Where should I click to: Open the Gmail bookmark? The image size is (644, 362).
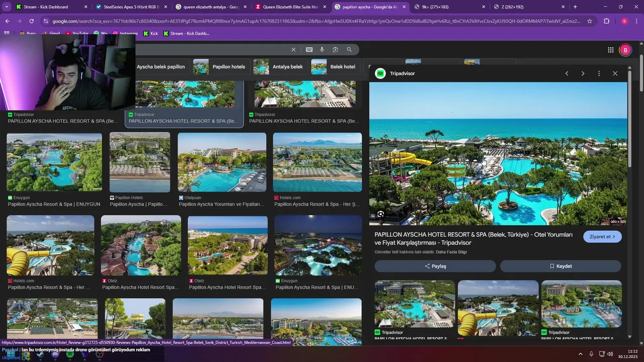tap(51, 33)
